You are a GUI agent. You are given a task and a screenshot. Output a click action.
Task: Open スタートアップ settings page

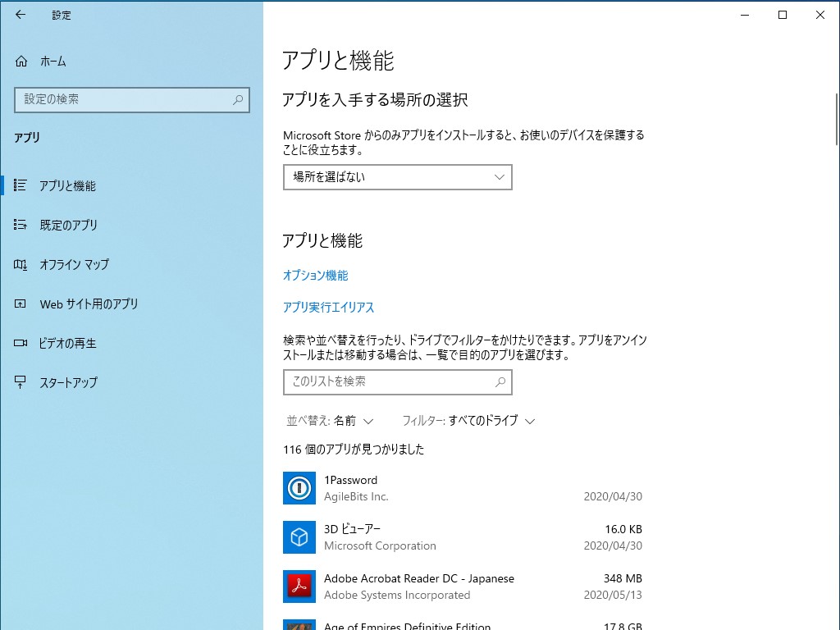coord(132,382)
